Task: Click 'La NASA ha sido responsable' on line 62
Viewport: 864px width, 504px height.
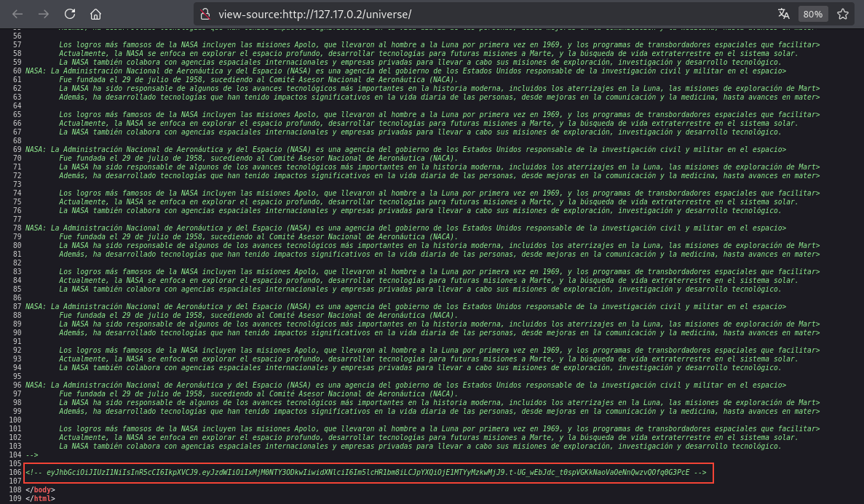Action: coord(116,88)
